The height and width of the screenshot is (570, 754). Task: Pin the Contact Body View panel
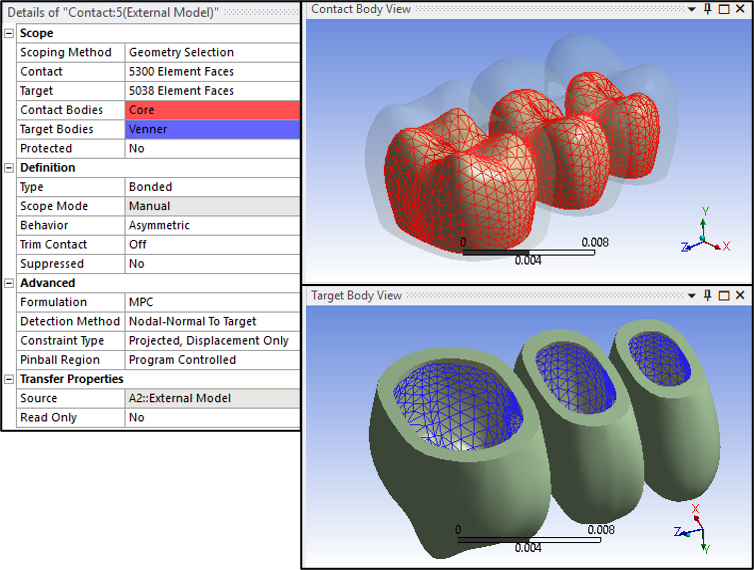708,9
